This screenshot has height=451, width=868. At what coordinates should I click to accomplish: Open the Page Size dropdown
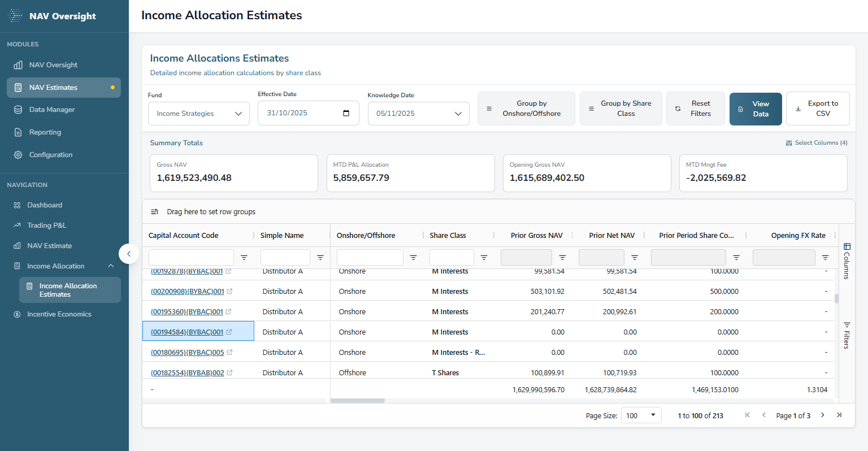point(641,415)
